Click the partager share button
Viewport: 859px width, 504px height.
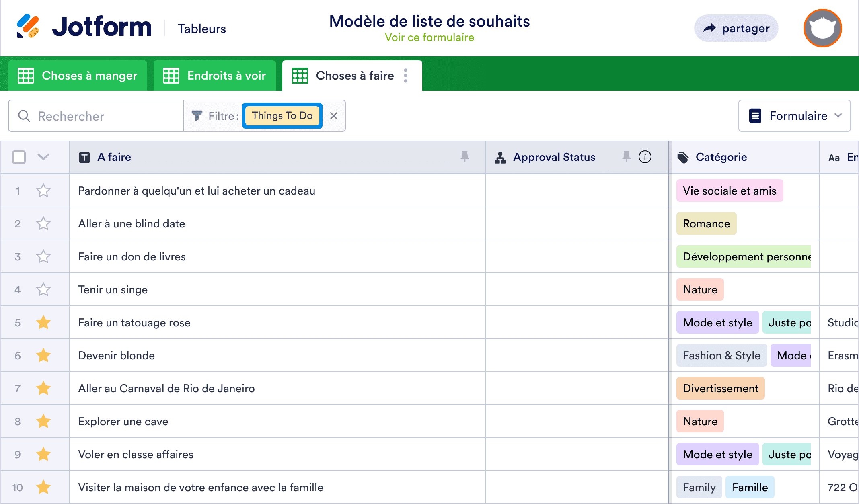(736, 28)
